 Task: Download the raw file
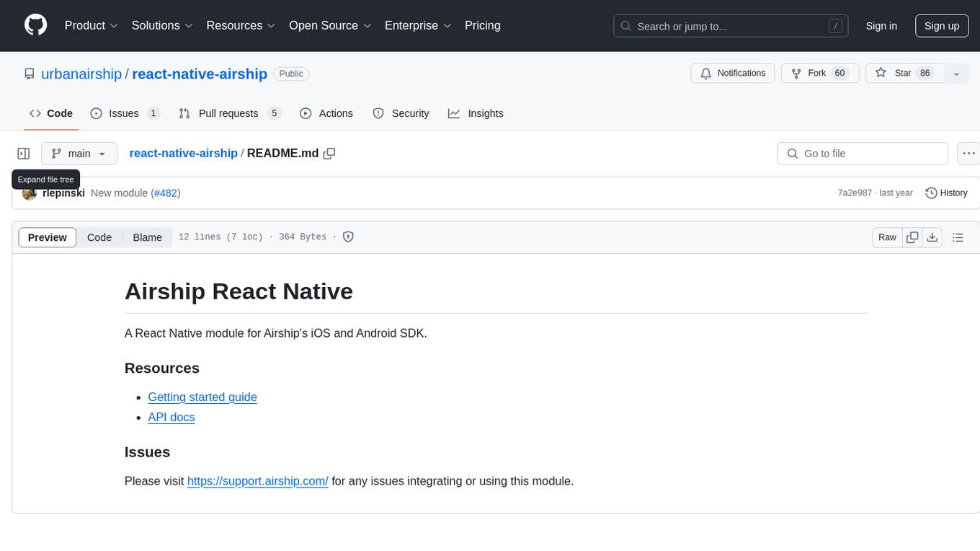(932, 237)
